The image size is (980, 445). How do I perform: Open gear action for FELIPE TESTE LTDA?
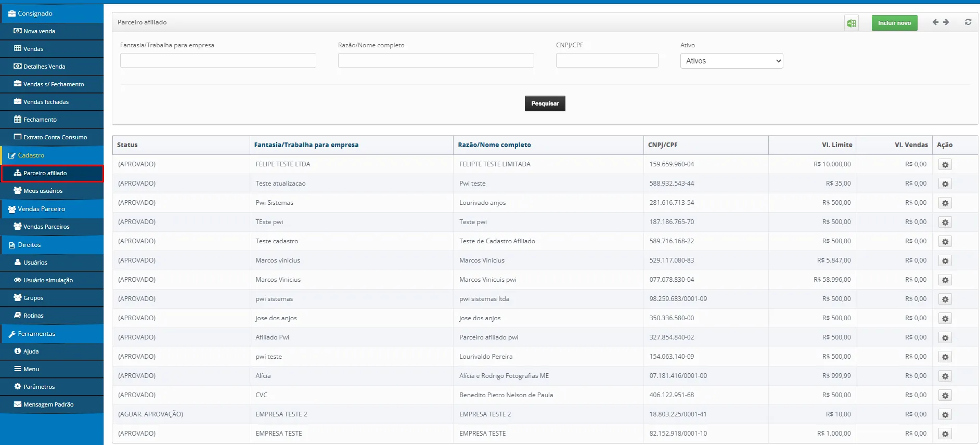pos(945,165)
